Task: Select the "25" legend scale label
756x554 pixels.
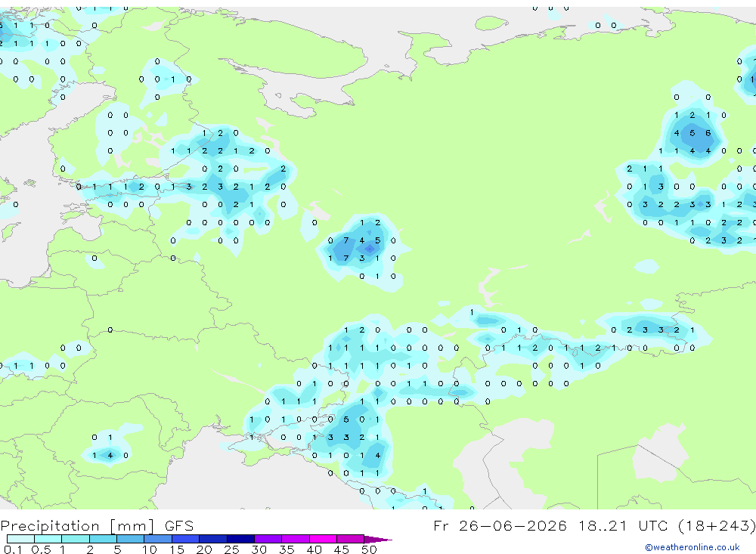Action: click(x=232, y=549)
